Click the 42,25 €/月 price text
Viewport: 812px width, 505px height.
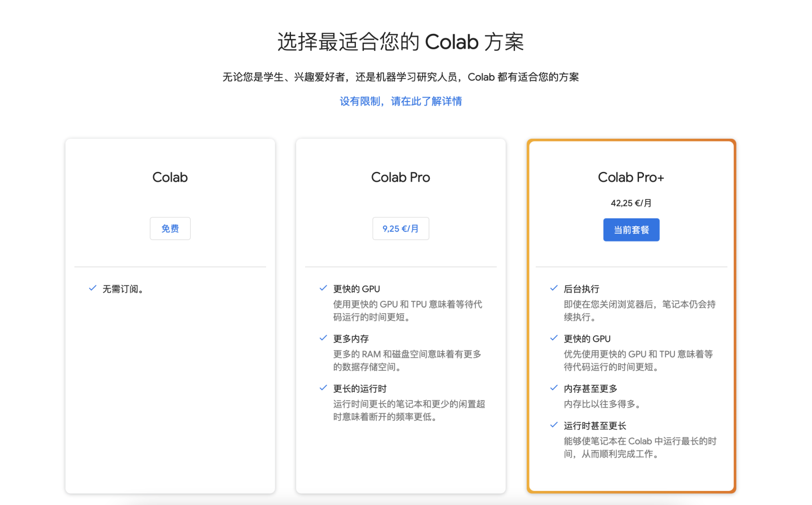tap(631, 203)
